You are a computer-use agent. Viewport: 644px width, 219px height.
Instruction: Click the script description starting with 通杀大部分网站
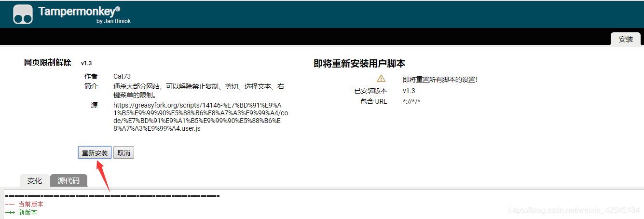point(199,91)
